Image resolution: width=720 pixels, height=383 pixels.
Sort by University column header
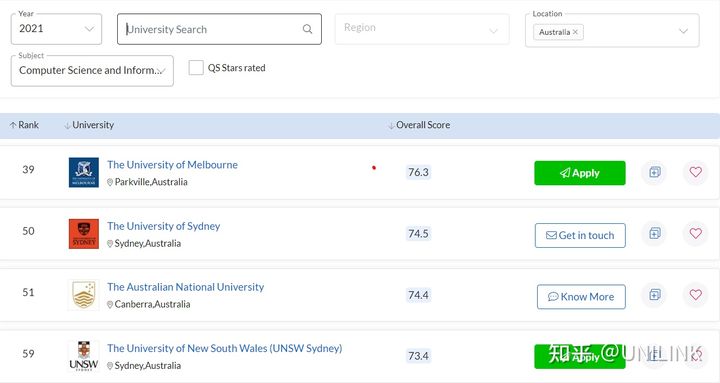(89, 125)
